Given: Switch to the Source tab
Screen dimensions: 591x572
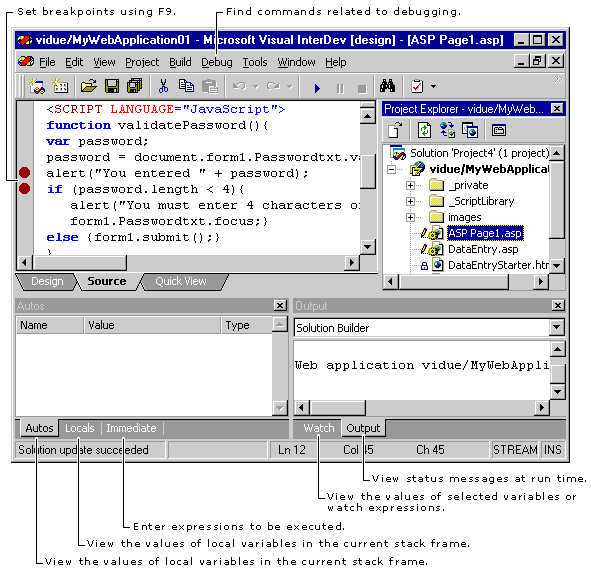Looking at the screenshot, I should point(107,281).
